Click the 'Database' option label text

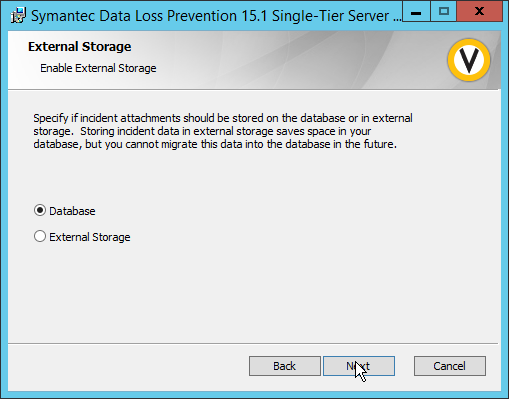[72, 211]
